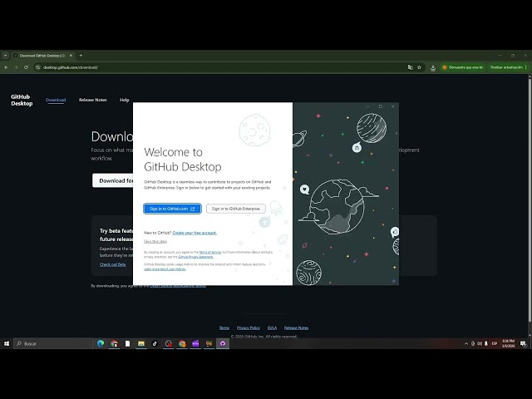
Task: Open the white document icon on the taskbar
Action: point(127,343)
